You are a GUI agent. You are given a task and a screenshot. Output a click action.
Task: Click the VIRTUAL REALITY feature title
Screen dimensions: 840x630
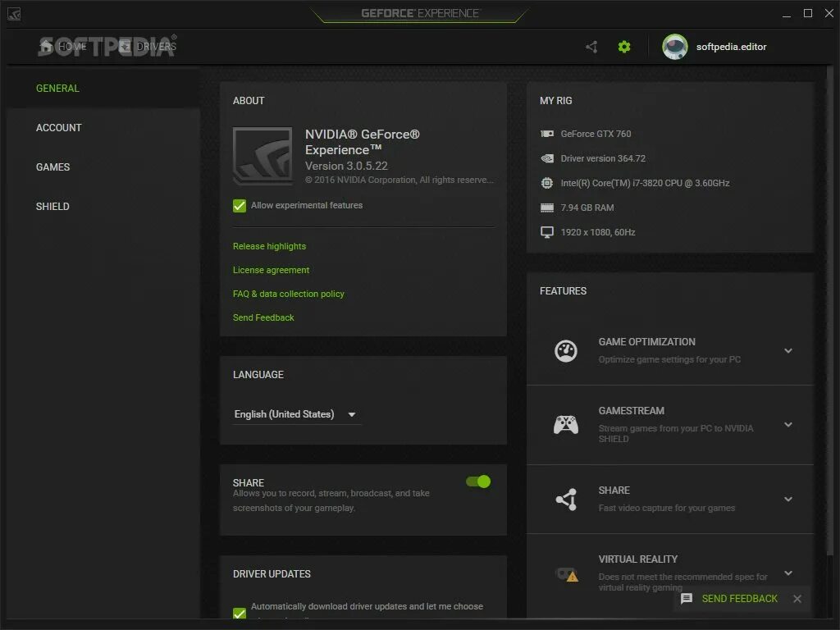tap(638, 559)
